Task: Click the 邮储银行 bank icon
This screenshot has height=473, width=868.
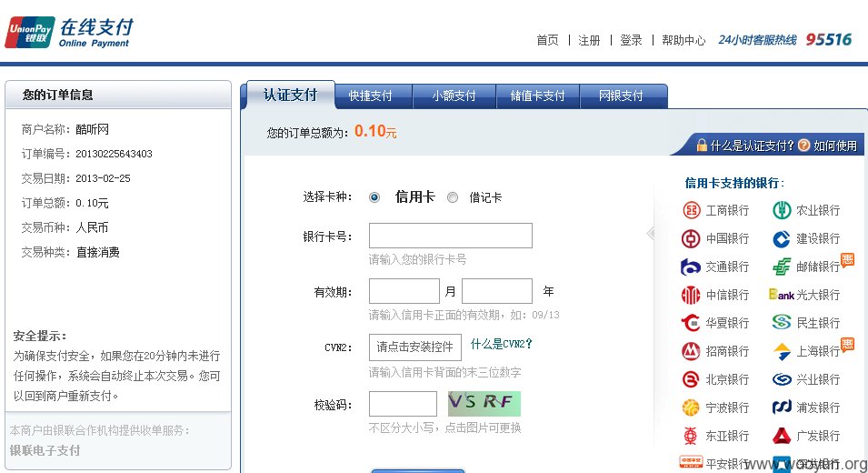Action: (782, 267)
